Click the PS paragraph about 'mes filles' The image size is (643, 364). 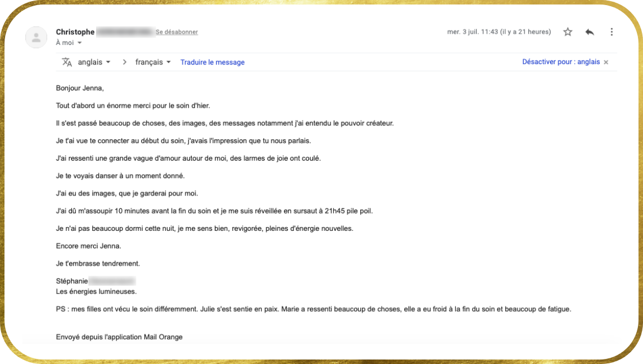(313, 309)
